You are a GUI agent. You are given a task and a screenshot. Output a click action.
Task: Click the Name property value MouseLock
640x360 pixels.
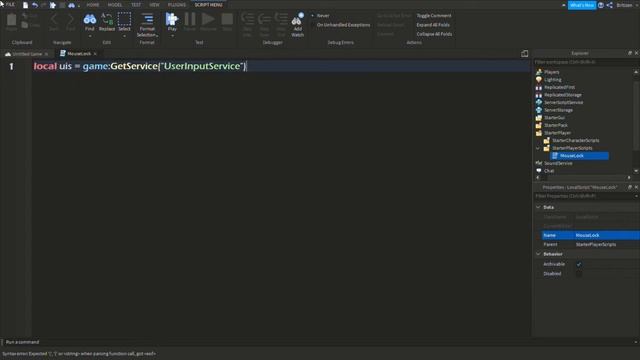[x=607, y=235]
